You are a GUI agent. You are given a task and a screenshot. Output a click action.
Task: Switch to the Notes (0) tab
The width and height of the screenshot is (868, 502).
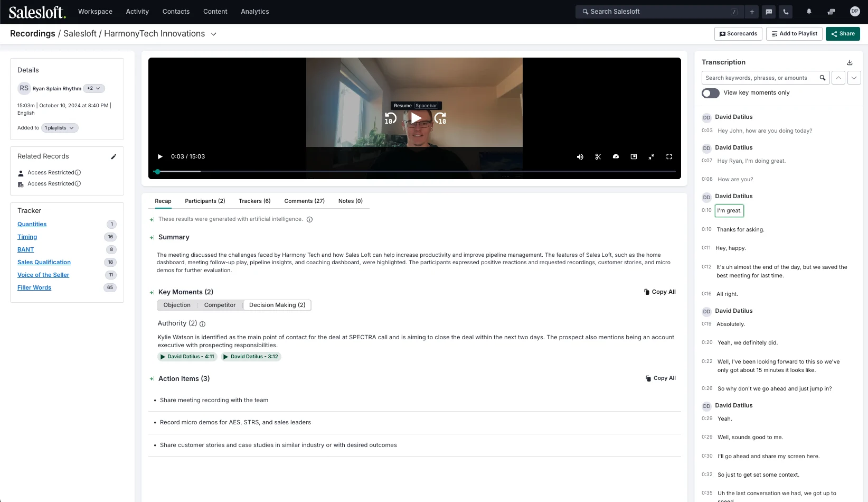(x=351, y=201)
